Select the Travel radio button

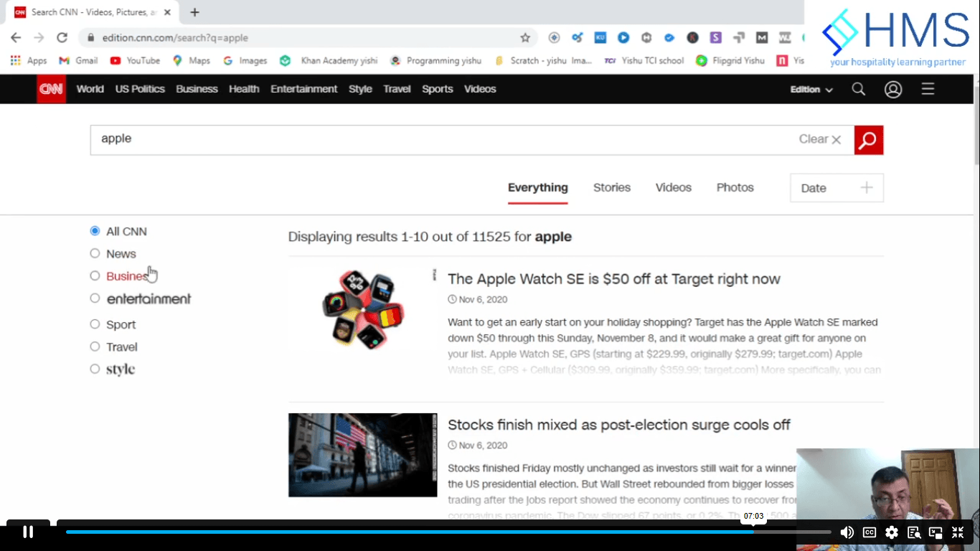point(95,347)
